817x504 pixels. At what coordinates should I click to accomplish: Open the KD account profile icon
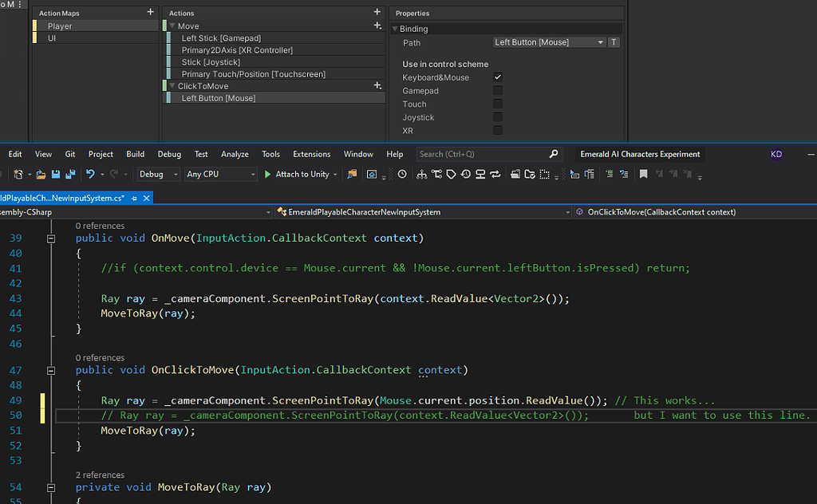tap(776, 153)
